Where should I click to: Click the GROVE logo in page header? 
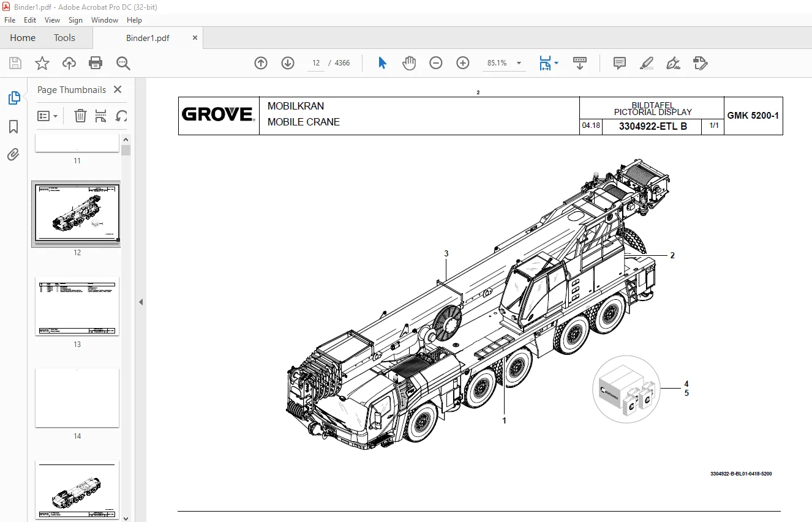pyautogui.click(x=219, y=114)
